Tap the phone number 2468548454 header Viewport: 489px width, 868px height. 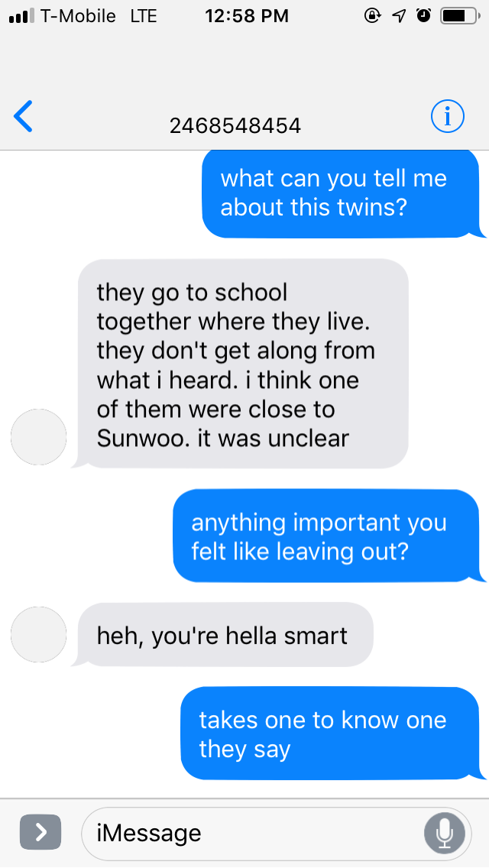(x=235, y=125)
